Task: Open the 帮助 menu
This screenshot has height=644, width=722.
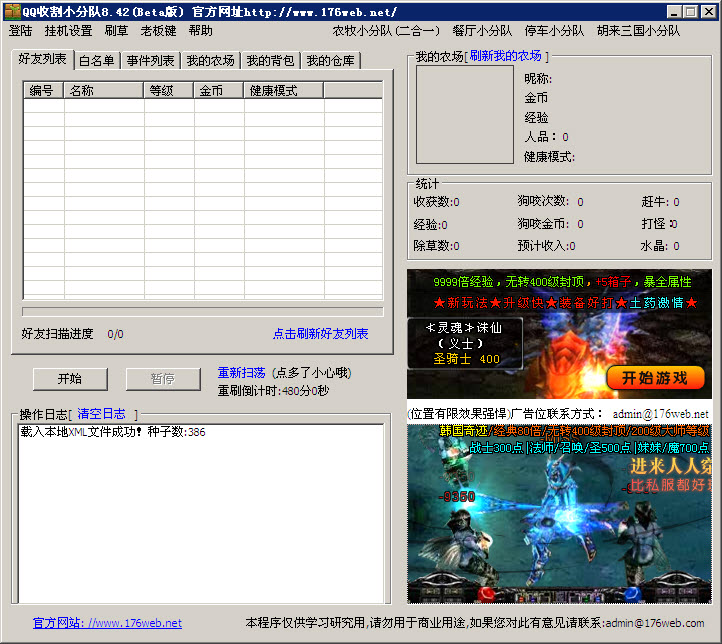Action: point(200,31)
